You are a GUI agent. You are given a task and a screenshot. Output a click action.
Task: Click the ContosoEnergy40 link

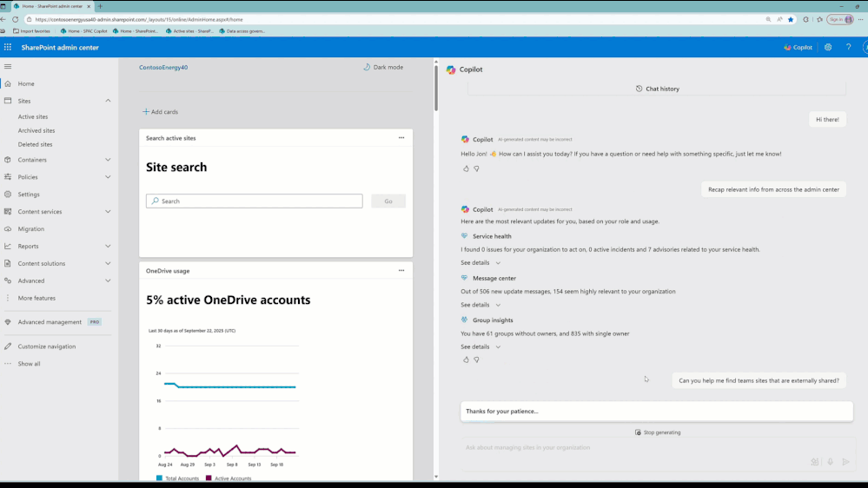tap(163, 68)
